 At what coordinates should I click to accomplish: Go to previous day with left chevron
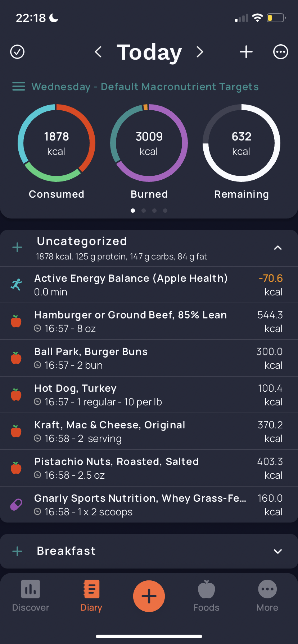click(x=98, y=52)
